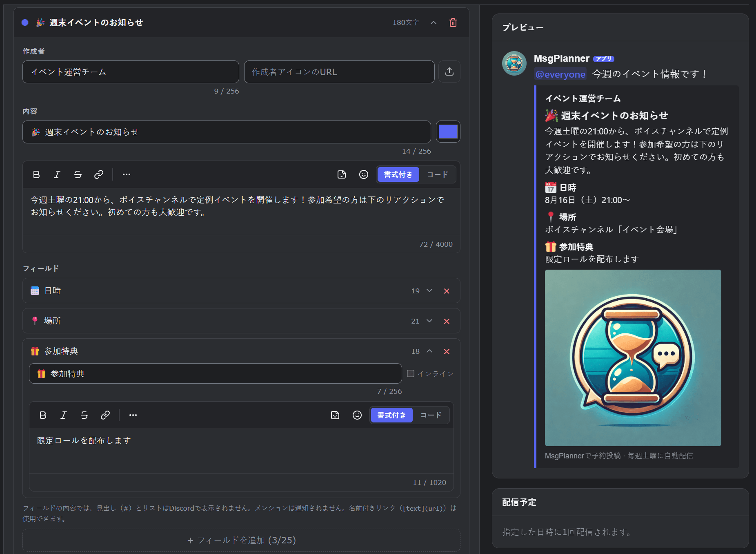
Task: Insert a link in the description editor
Action: pyautogui.click(x=99, y=174)
